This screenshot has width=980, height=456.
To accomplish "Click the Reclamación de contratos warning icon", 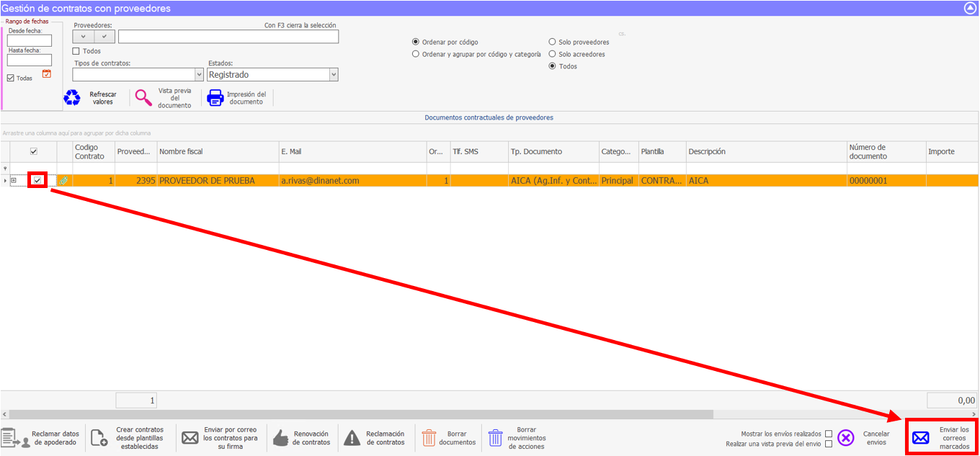I will point(352,438).
